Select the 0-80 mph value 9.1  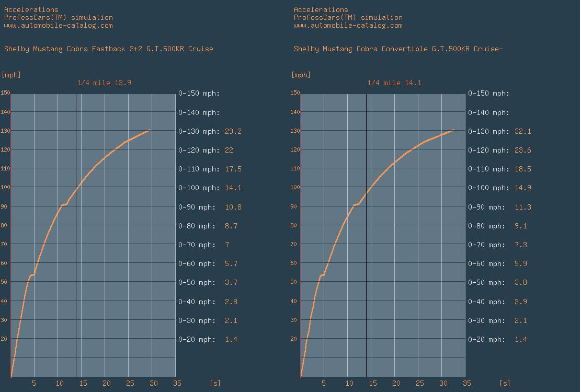click(x=521, y=226)
